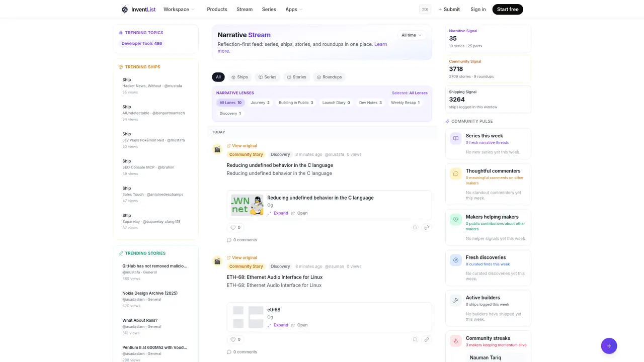The height and width of the screenshot is (362, 644).
Task: Click the Community streaks flame icon
Action: [x=456, y=341]
